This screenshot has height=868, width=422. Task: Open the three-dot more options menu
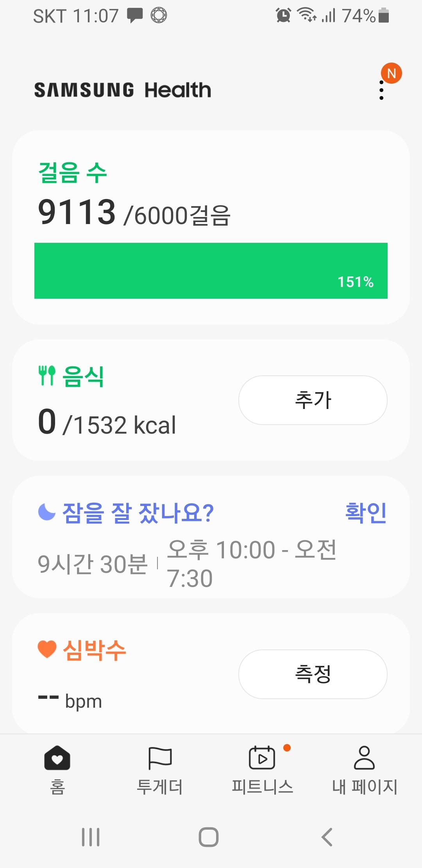coord(381,90)
